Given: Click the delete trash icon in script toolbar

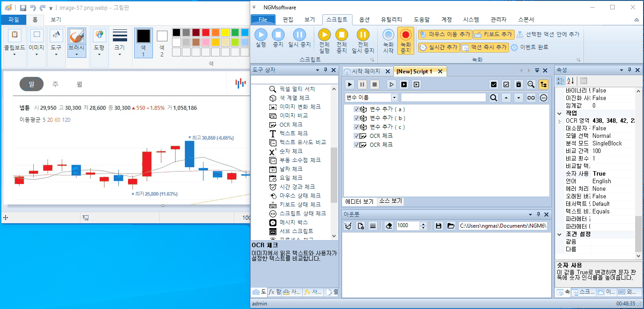Looking at the screenshot, I should pyautogui.click(x=518, y=84).
